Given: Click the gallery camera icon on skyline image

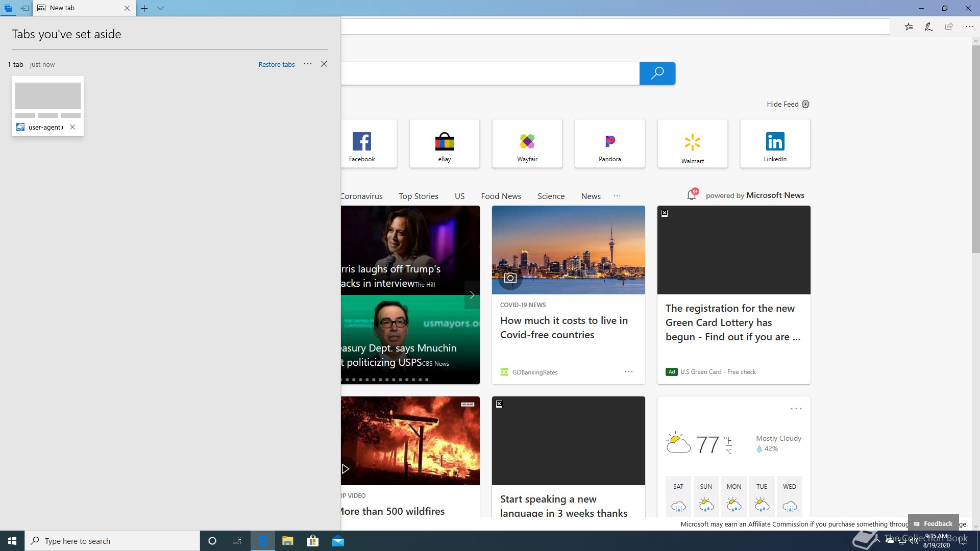Looking at the screenshot, I should [x=510, y=278].
